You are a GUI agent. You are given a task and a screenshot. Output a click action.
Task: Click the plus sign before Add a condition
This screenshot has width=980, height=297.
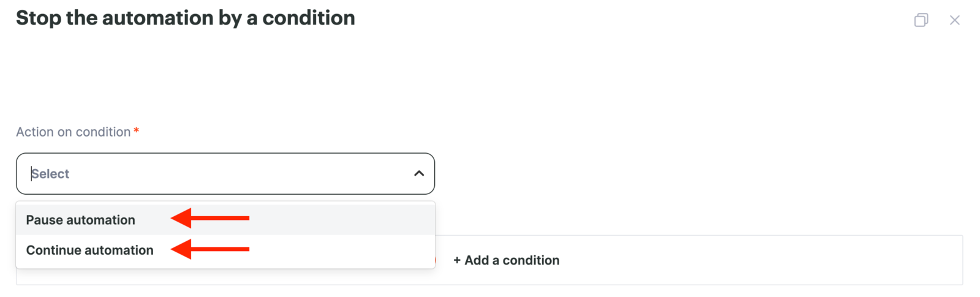pos(457,260)
